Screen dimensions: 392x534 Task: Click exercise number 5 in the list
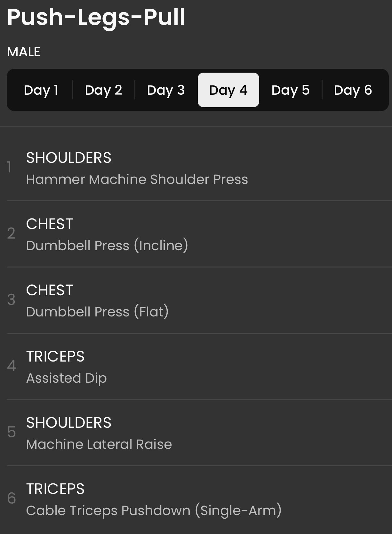click(x=11, y=432)
